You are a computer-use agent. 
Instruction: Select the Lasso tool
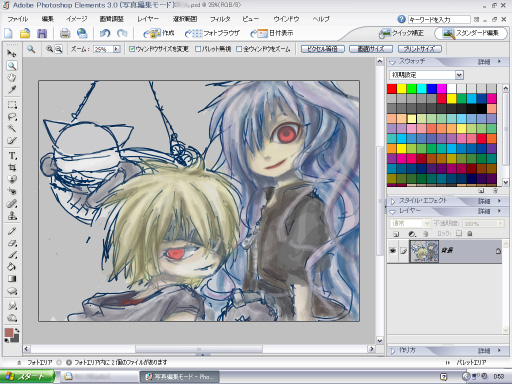point(12,117)
